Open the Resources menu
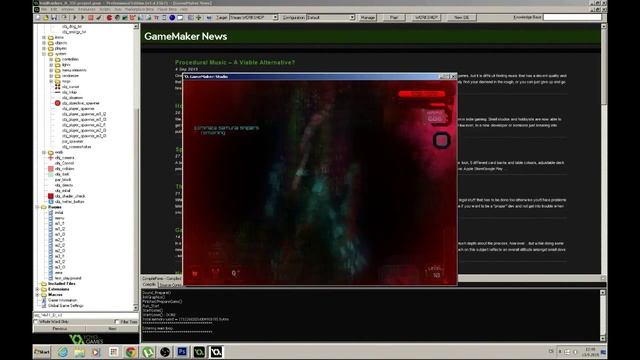 [87, 9]
